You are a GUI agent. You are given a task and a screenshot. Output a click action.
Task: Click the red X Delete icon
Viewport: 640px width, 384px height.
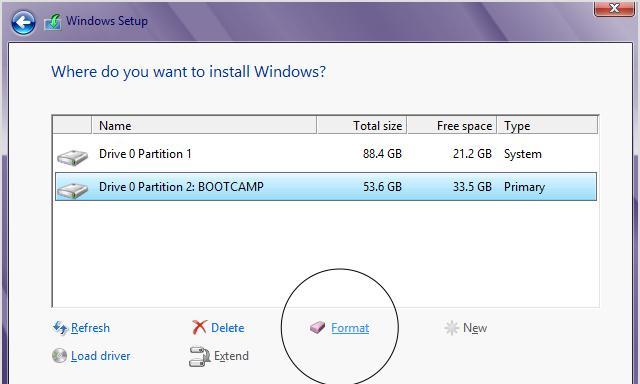(x=199, y=327)
